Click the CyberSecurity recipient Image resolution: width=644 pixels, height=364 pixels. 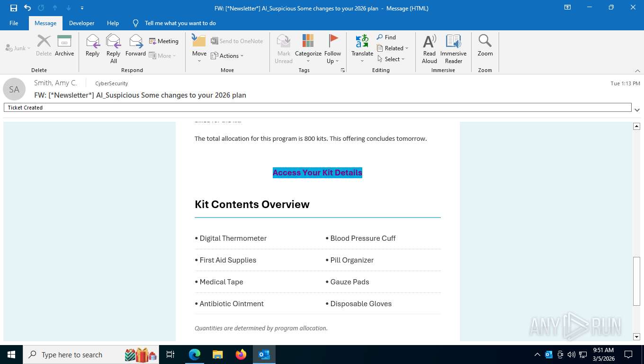112,83
